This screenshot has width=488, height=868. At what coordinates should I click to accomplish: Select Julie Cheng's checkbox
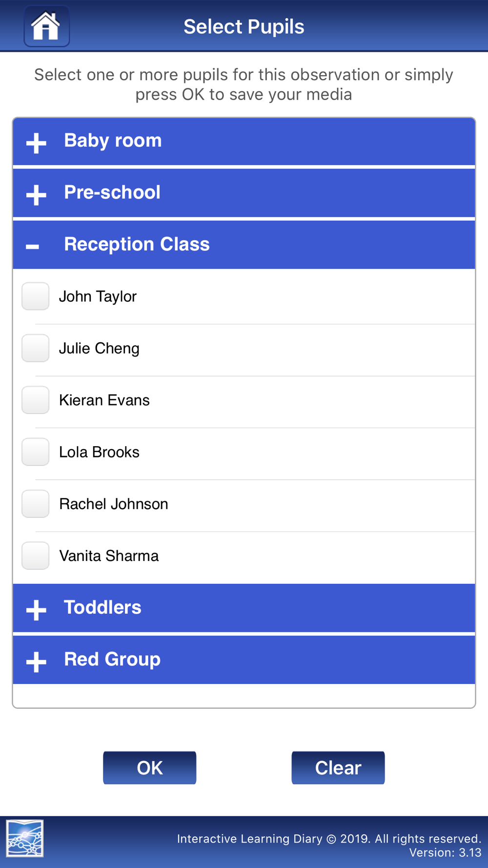tap(35, 348)
